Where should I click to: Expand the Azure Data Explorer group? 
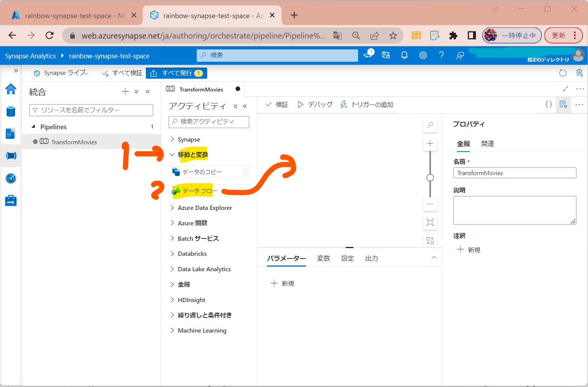click(201, 208)
